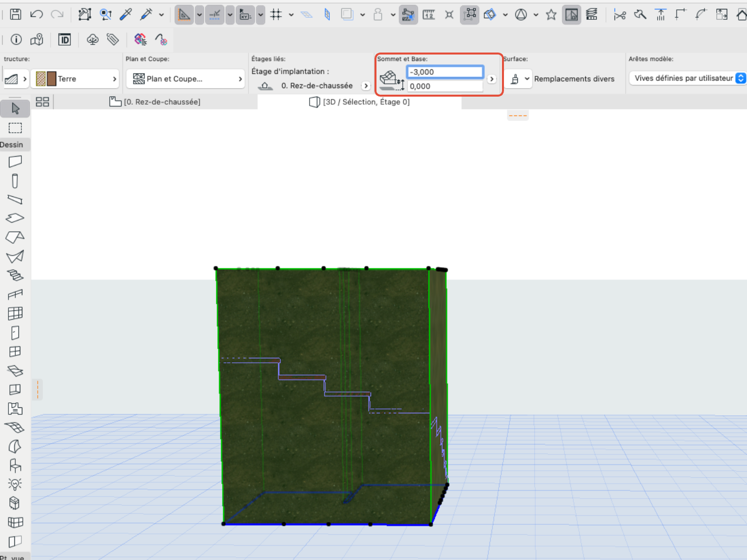Open the Vives définies par utilisateur dropdown
The height and width of the screenshot is (560, 747).
(687, 78)
